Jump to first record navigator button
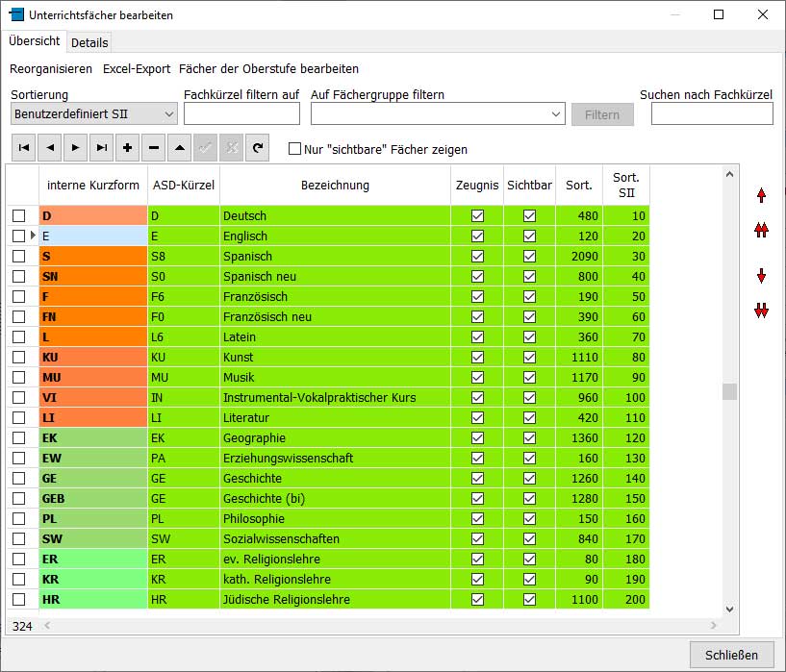Image resolution: width=786 pixels, height=672 pixels. tap(23, 148)
